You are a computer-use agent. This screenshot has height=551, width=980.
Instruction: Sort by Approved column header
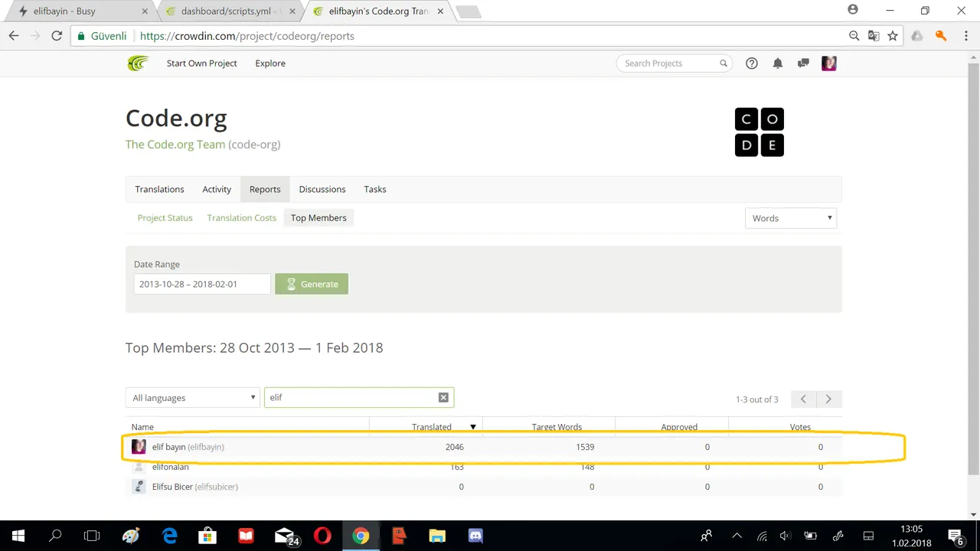pos(679,427)
